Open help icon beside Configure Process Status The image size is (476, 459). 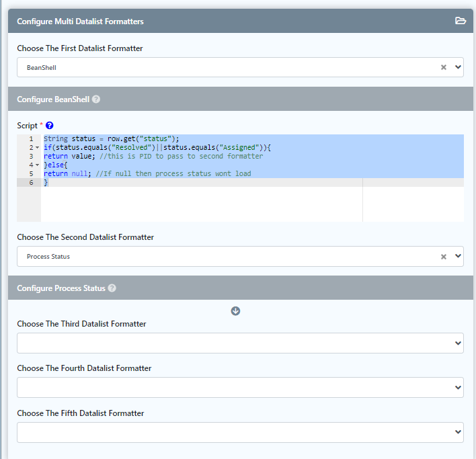(x=112, y=288)
